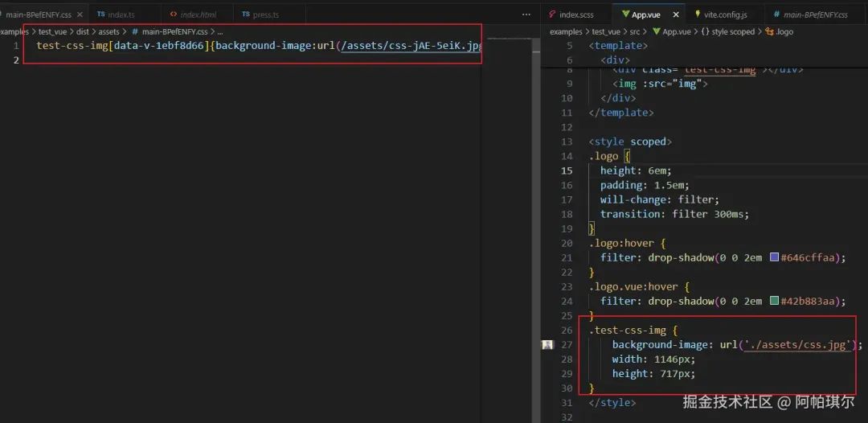Click the HTML icon on index.html tab
The width and height of the screenshot is (868, 423).
click(x=174, y=14)
